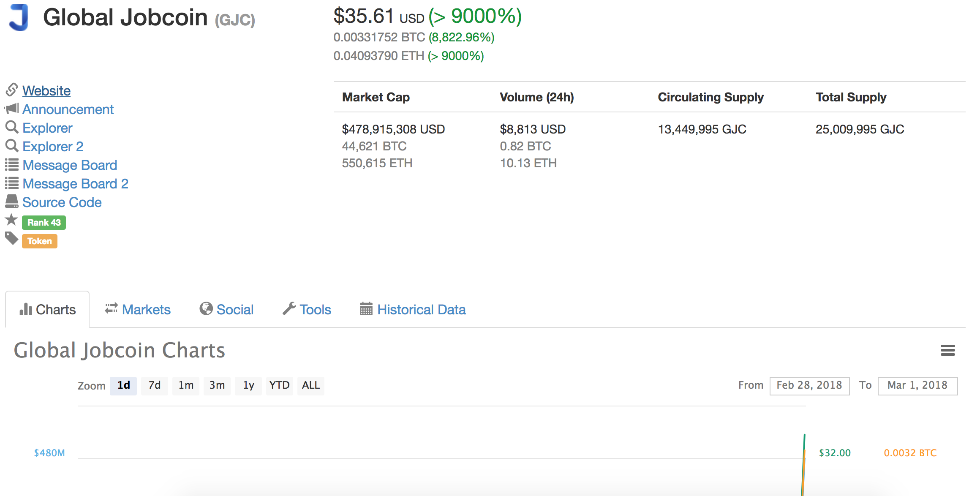Open the From date field
Image resolution: width=980 pixels, height=496 pixels.
click(809, 385)
